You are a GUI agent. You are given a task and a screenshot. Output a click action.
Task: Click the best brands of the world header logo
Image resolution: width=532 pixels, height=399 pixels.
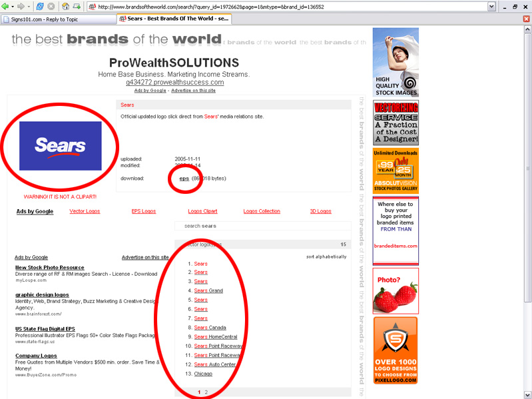pyautogui.click(x=117, y=39)
